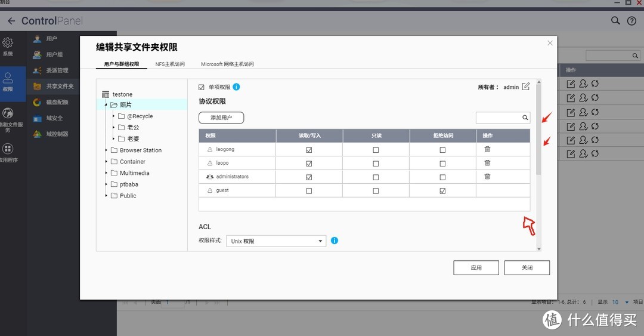Check read-only for guest
The height and width of the screenshot is (336, 644).
click(376, 191)
